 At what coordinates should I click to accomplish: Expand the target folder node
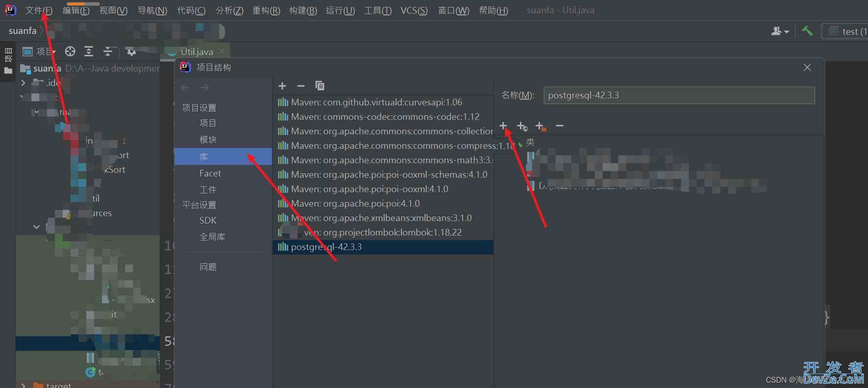pyautogui.click(x=23, y=385)
